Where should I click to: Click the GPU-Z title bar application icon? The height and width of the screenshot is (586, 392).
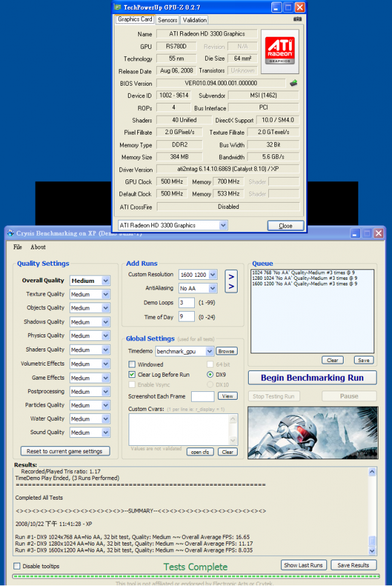[x=118, y=7]
